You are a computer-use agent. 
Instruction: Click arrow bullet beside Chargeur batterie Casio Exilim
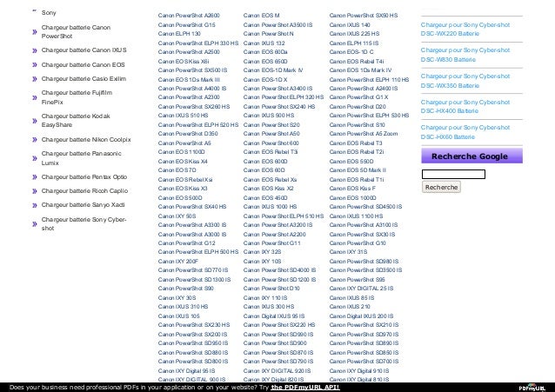pyautogui.click(x=35, y=79)
